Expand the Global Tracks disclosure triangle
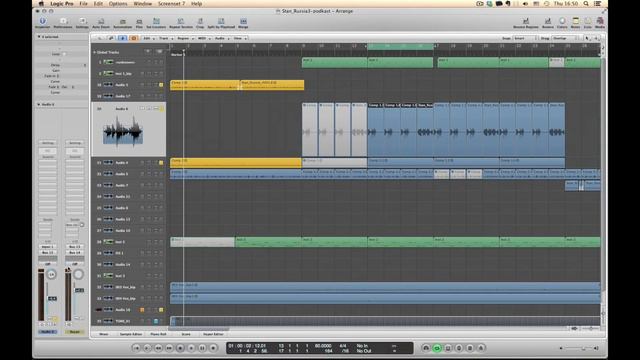 pyautogui.click(x=94, y=52)
